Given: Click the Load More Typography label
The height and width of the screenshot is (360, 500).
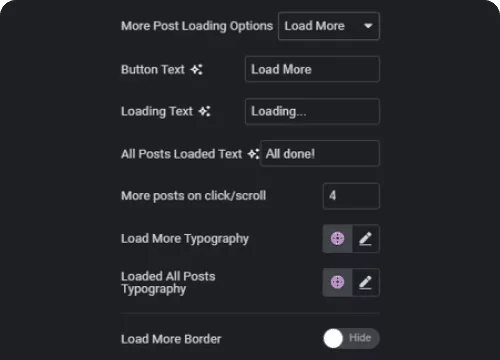Looking at the screenshot, I should pyautogui.click(x=185, y=239).
